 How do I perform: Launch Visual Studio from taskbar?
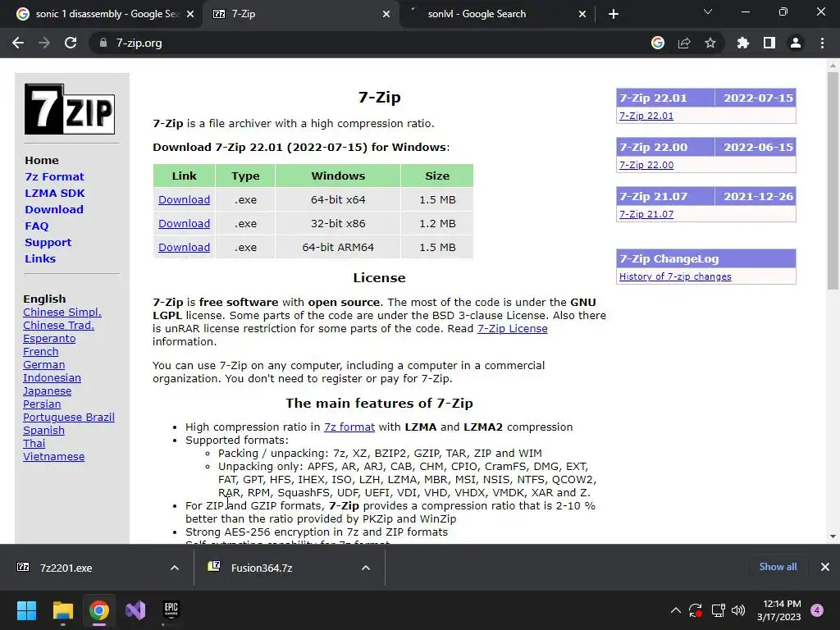point(135,610)
